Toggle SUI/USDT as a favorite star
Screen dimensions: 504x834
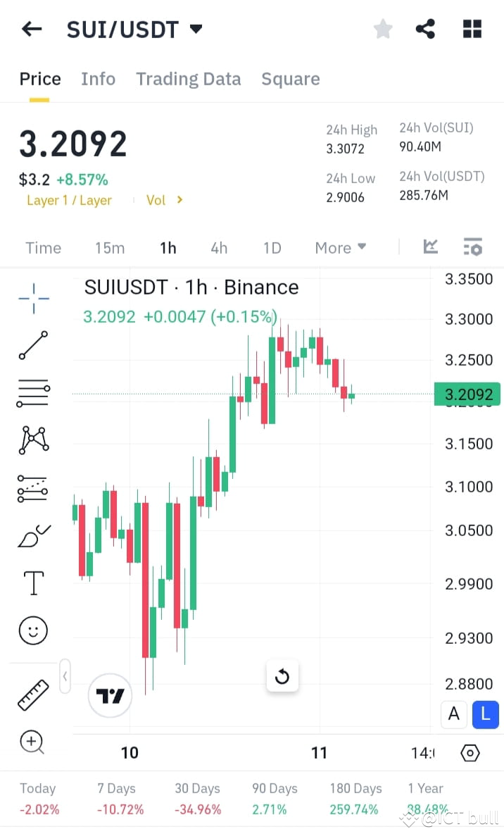pyautogui.click(x=383, y=29)
